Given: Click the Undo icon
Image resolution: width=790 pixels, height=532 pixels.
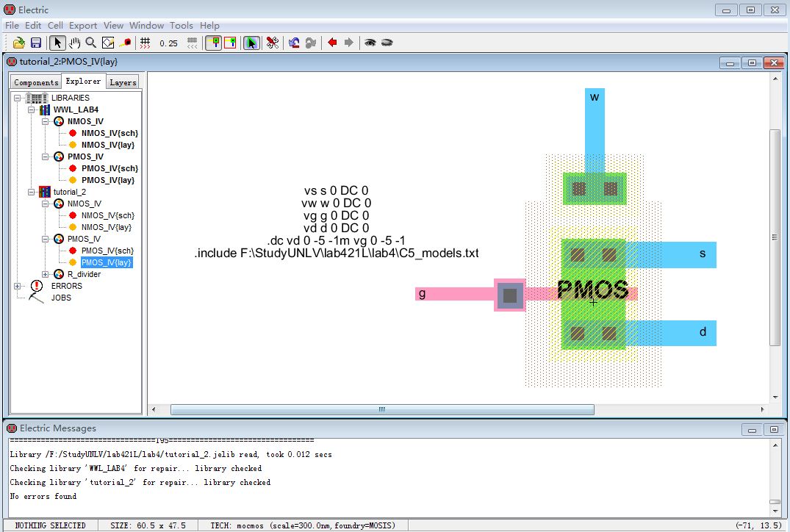Looking at the screenshot, I should coord(294,43).
